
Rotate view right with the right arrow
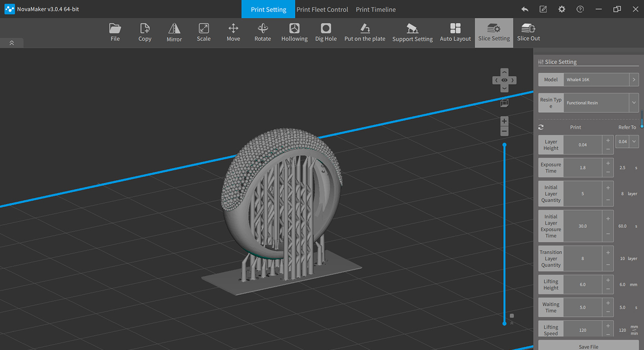[513, 80]
